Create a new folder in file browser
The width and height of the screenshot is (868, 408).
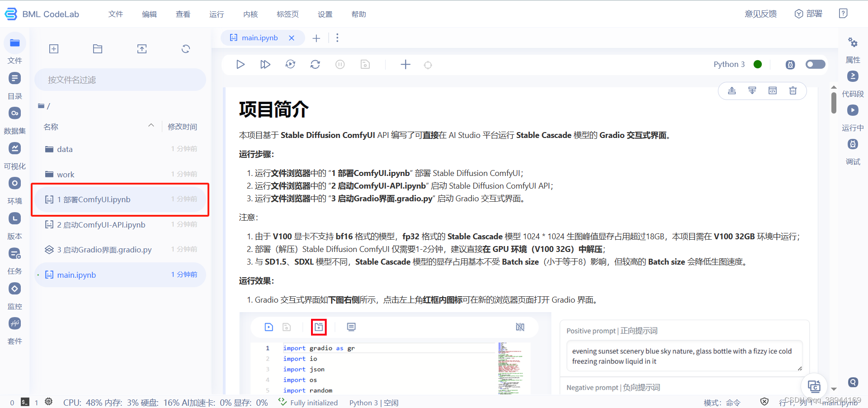coord(98,49)
